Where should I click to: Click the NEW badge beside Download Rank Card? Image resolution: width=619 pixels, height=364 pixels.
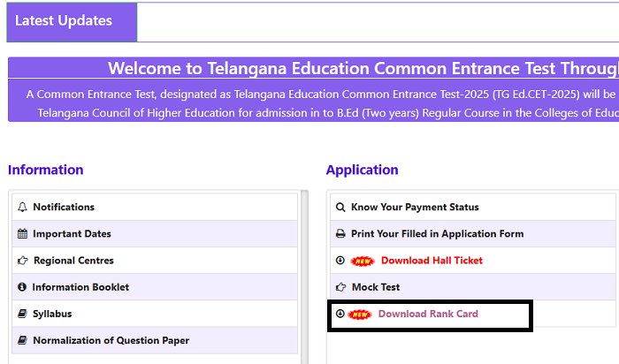coord(360,315)
